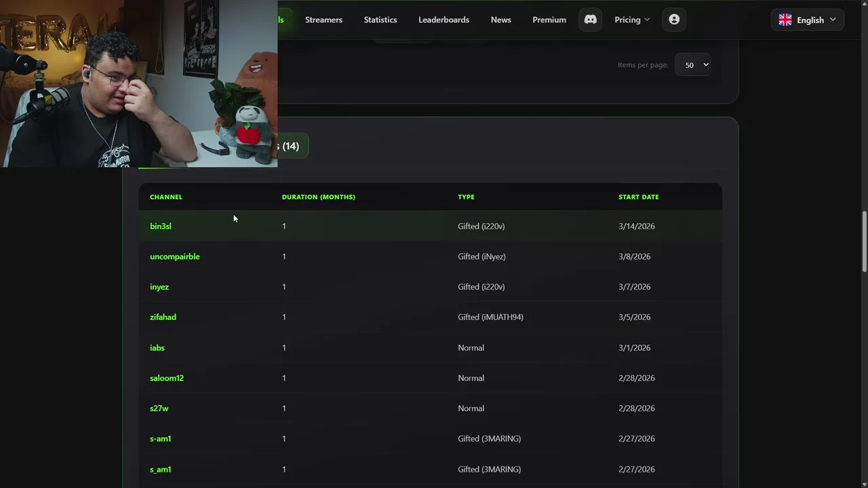Select Gifted (i220v) in inyez row
Viewport: 868px width, 488px height.
481,287
